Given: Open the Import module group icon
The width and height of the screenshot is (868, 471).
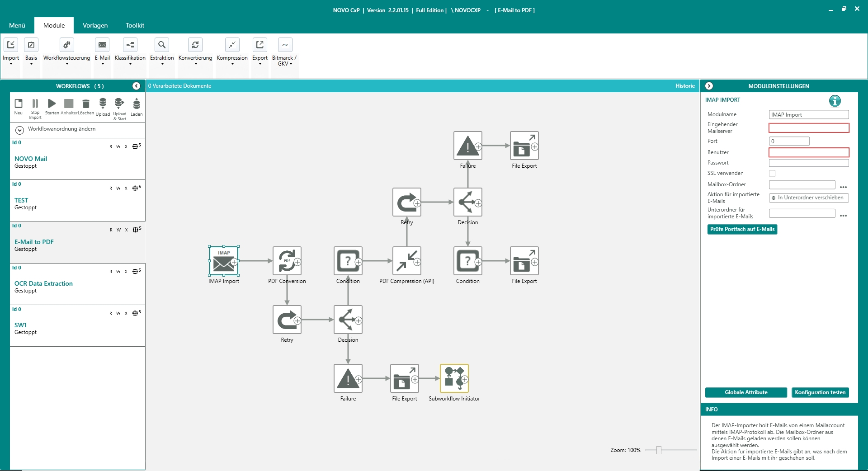Looking at the screenshot, I should [x=11, y=45].
